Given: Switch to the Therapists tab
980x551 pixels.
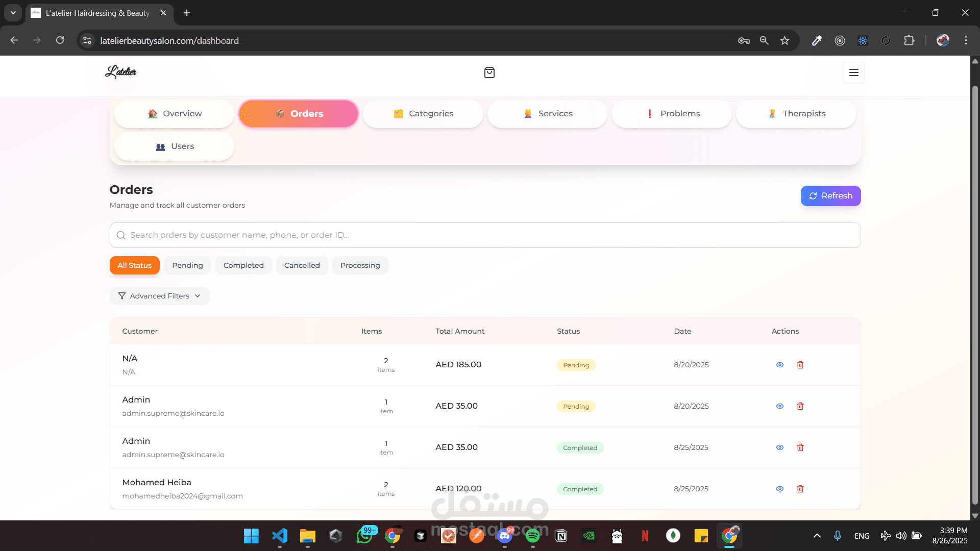Looking at the screenshot, I should tap(796, 114).
